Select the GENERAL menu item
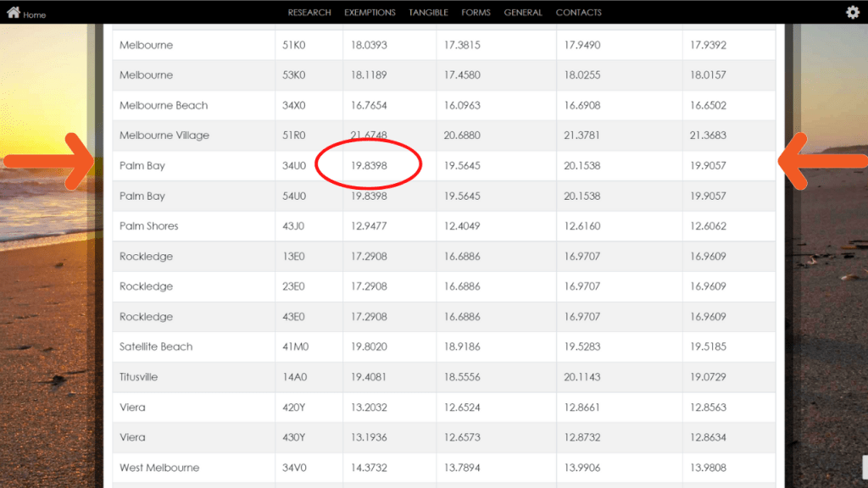 point(523,13)
